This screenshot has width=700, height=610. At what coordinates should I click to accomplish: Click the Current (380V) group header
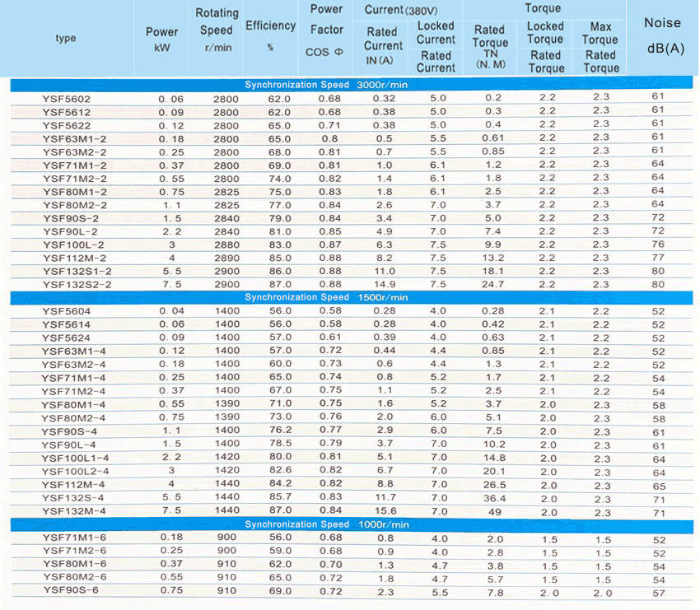pos(404,10)
